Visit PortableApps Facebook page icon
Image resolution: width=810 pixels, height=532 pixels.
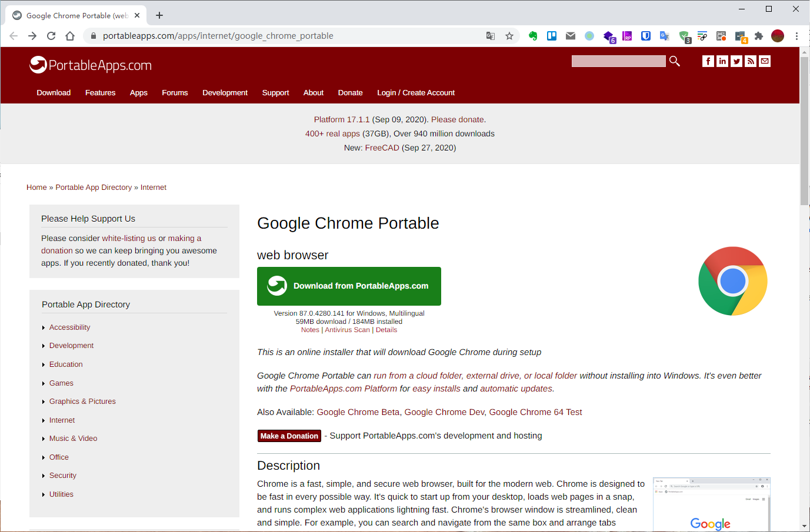pos(708,61)
